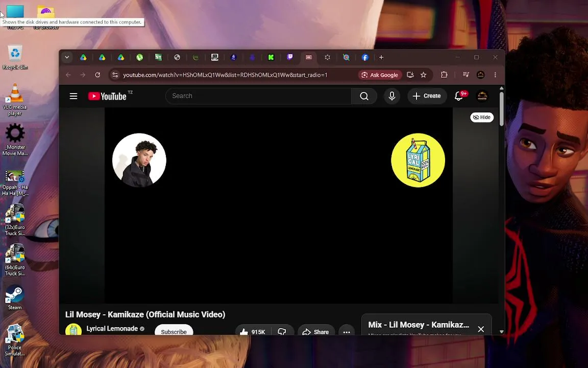Bookmark this page with the star
The width and height of the screenshot is (588, 368).
click(423, 75)
